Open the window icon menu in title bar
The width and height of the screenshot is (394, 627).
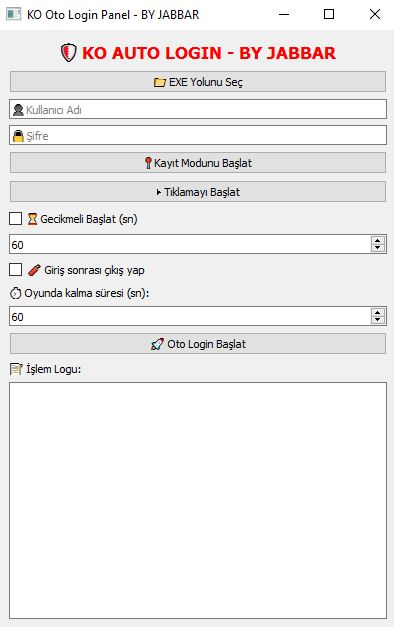[x=14, y=14]
